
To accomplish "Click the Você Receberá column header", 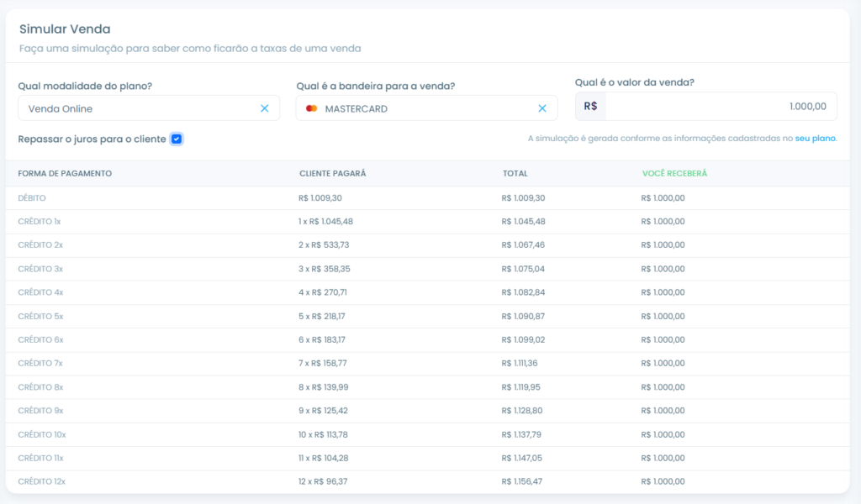I will [x=674, y=174].
